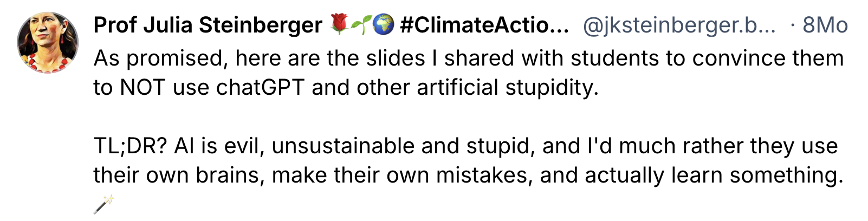Click the seedling emoji in display name
This screenshot has height=221, width=868.
click(x=361, y=25)
